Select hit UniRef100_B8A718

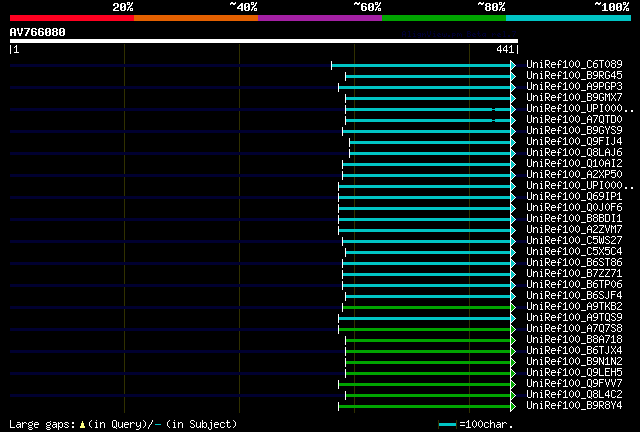(x=574, y=340)
